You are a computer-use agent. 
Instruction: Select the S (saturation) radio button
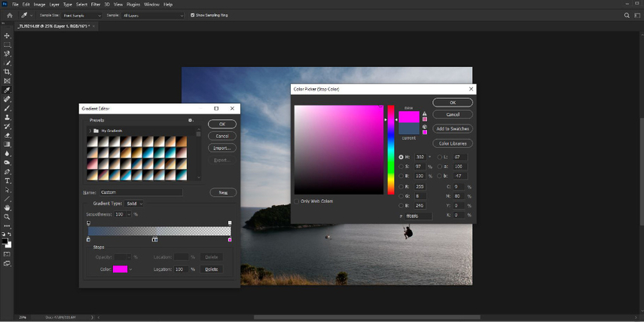401,167
